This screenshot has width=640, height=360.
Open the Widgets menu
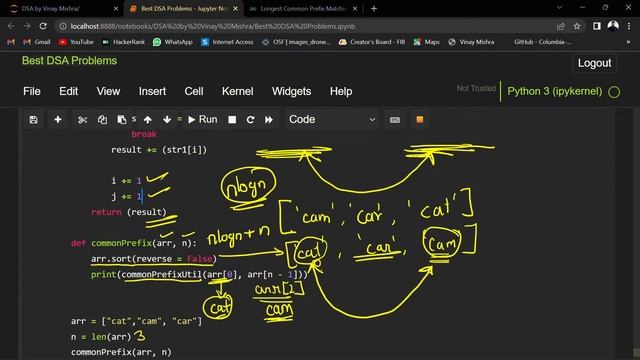(291, 91)
